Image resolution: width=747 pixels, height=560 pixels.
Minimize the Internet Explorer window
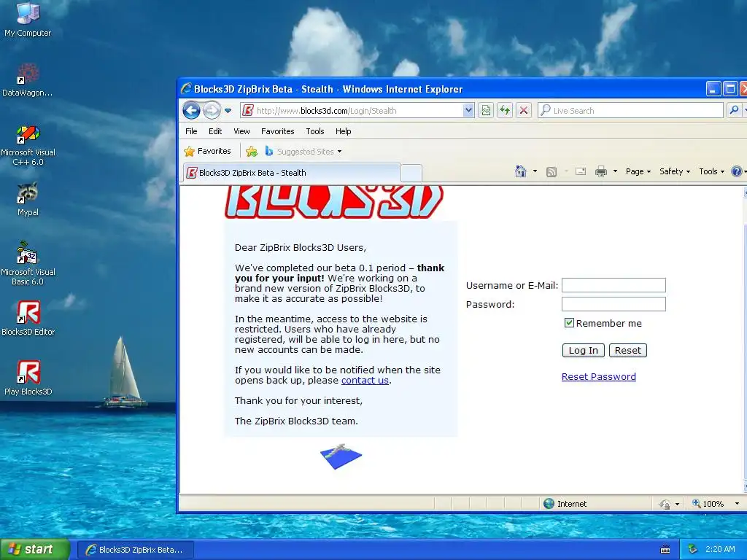point(713,89)
